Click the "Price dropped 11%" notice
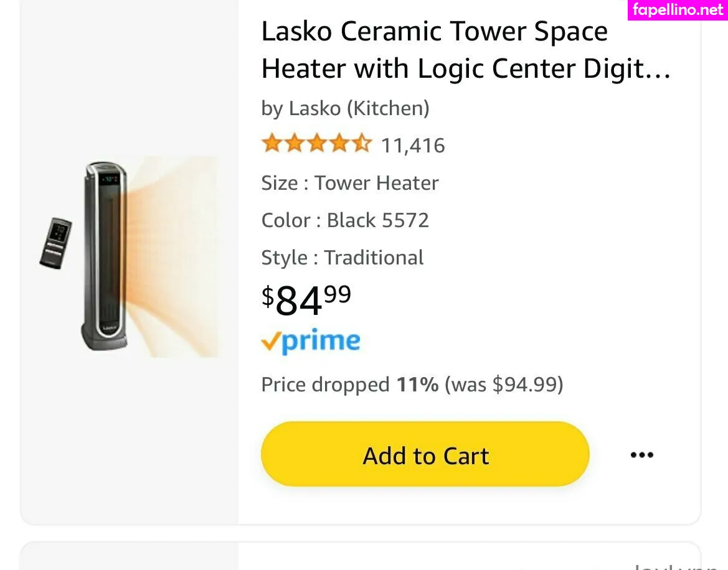Screen dimensions: 728x570 point(349,385)
